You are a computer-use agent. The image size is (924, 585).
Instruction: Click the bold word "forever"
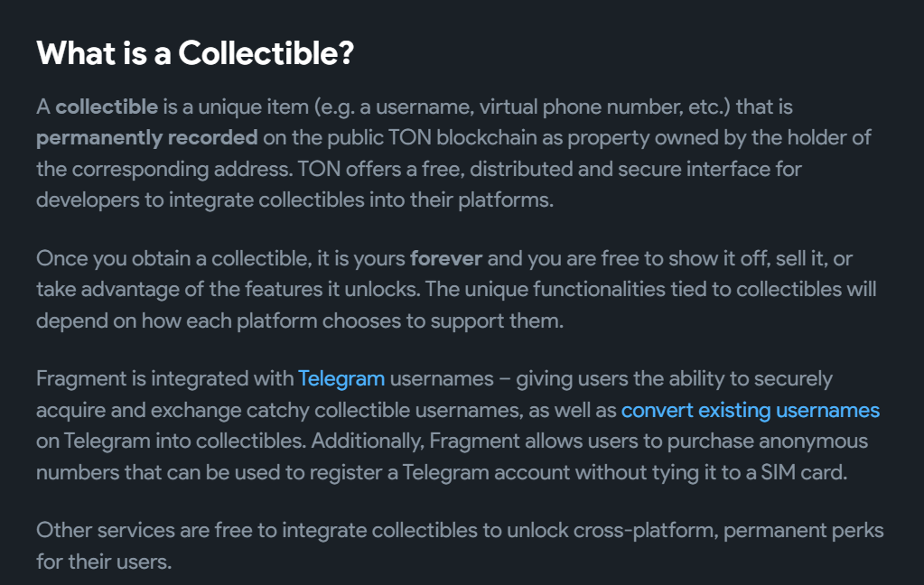(446, 258)
